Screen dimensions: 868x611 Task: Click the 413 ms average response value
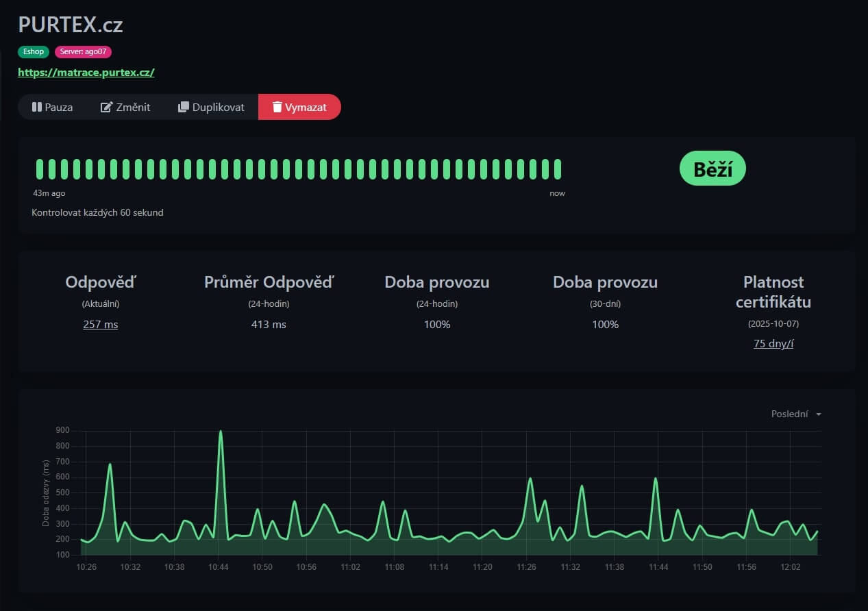[x=269, y=324]
